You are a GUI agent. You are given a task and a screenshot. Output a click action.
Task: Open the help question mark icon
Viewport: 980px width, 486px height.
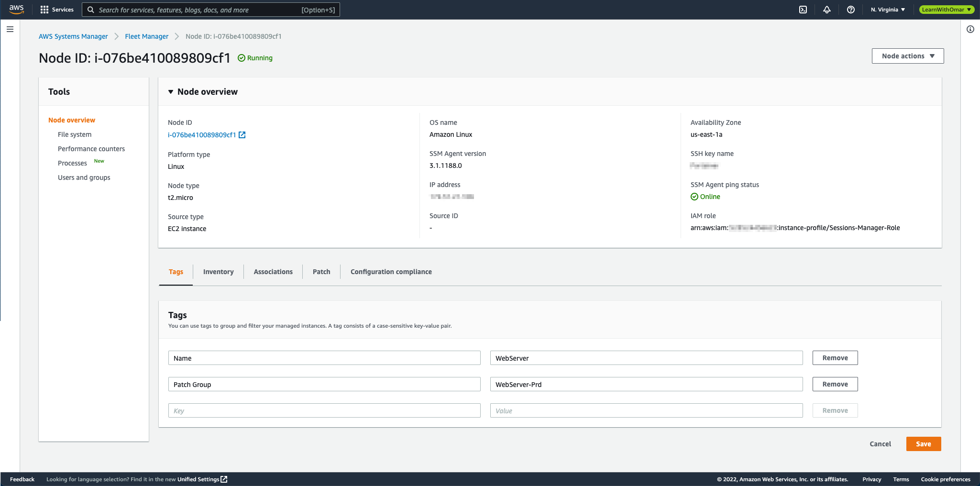[851, 10]
